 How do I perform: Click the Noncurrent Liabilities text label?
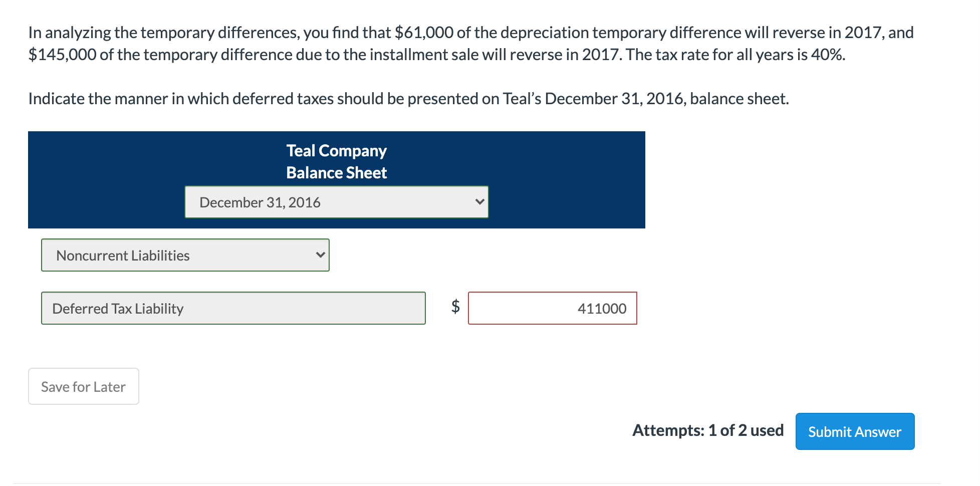click(x=123, y=255)
